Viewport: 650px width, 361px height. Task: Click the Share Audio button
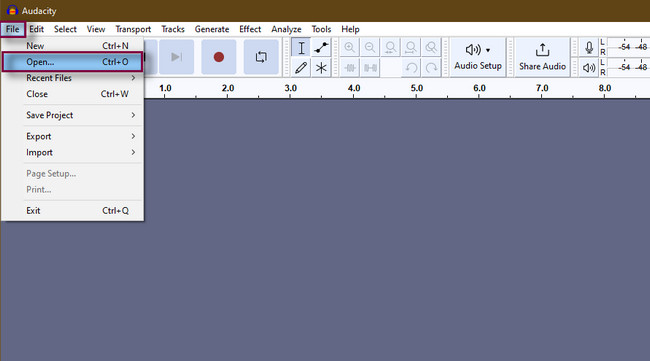pyautogui.click(x=542, y=57)
